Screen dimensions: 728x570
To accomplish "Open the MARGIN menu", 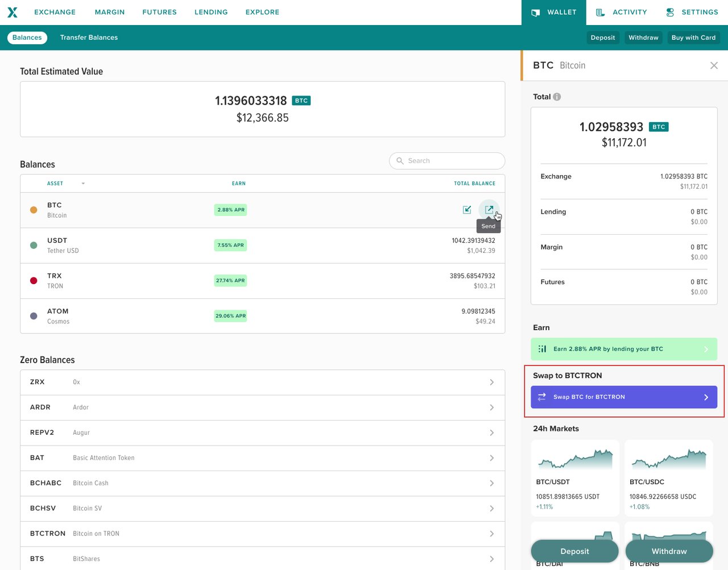I will coord(110,12).
